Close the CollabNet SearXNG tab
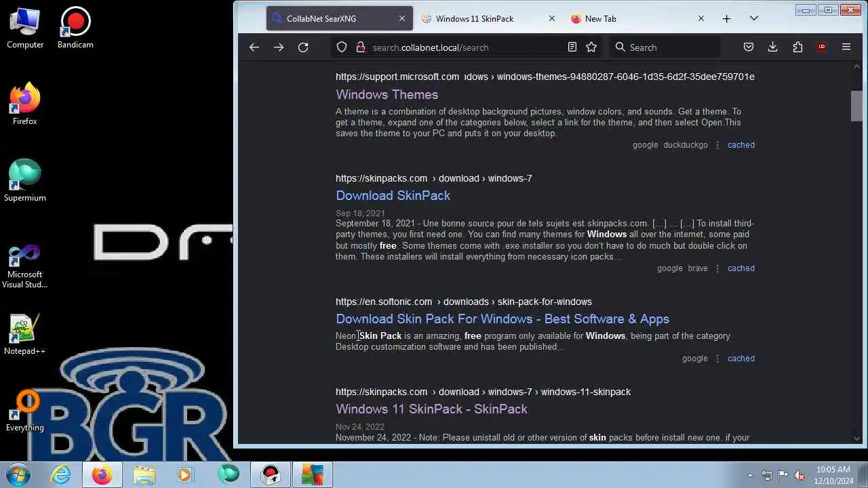 [401, 19]
